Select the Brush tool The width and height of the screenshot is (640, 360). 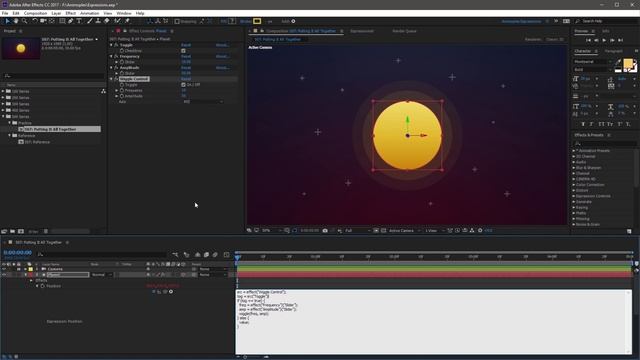[89, 21]
